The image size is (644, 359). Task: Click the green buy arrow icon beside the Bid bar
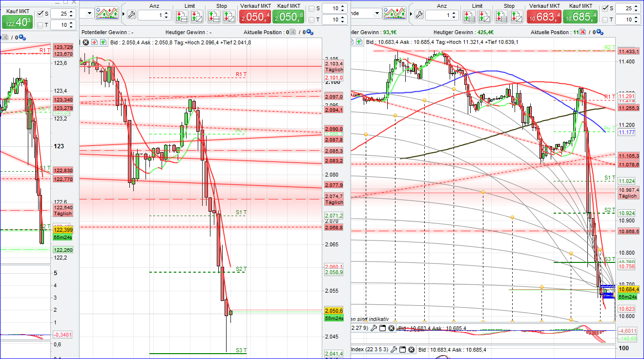(103, 42)
